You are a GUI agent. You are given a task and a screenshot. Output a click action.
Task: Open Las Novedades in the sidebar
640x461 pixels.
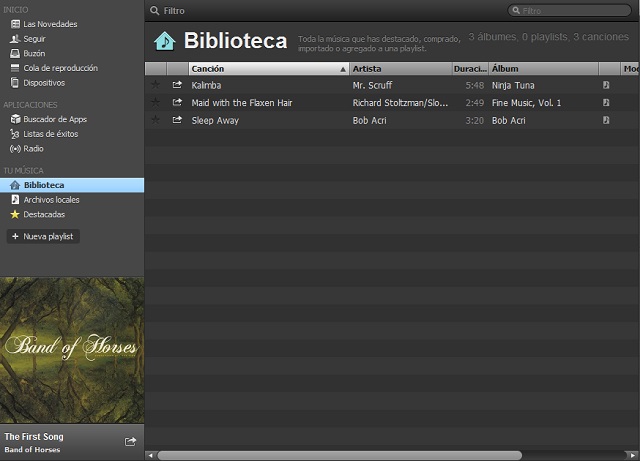50,24
